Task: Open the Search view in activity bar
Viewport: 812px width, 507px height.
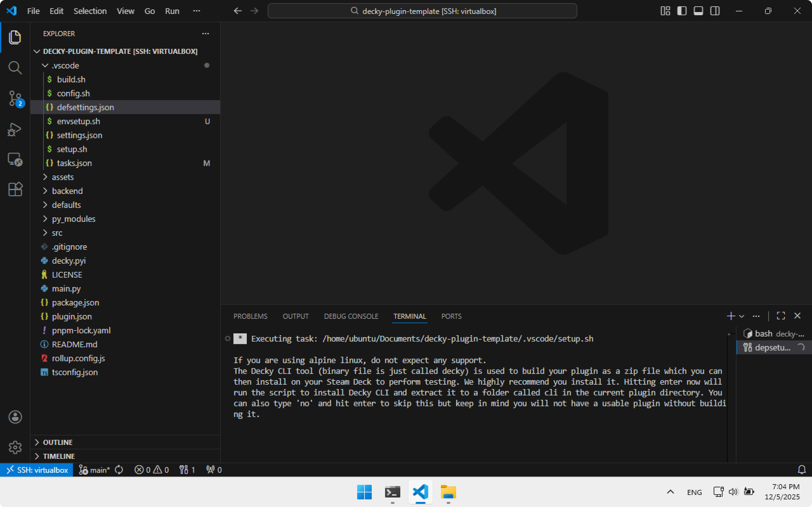Action: [x=15, y=68]
